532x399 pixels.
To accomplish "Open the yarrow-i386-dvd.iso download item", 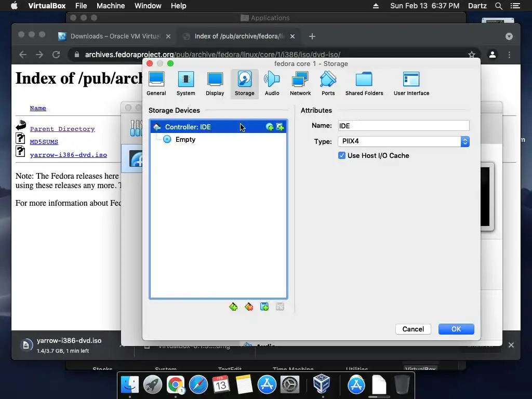I will (69, 345).
